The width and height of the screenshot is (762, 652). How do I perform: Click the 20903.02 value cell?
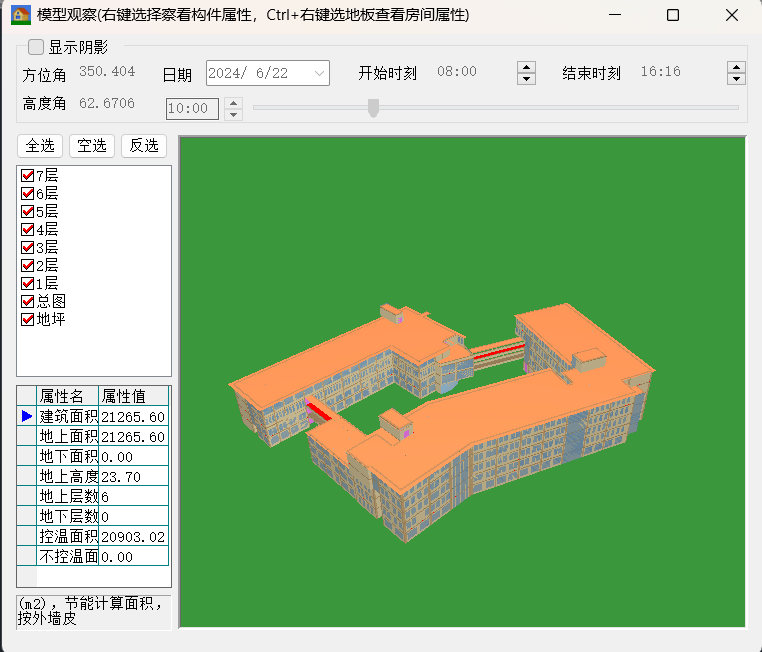pos(134,536)
